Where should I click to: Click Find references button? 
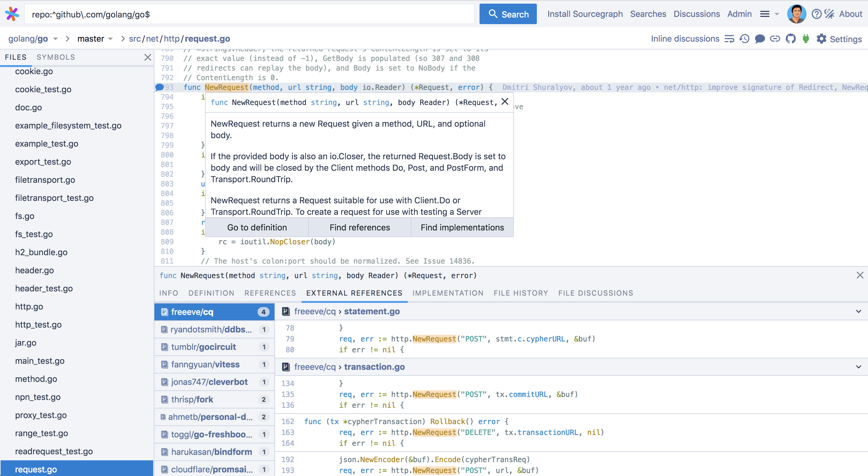coord(360,227)
